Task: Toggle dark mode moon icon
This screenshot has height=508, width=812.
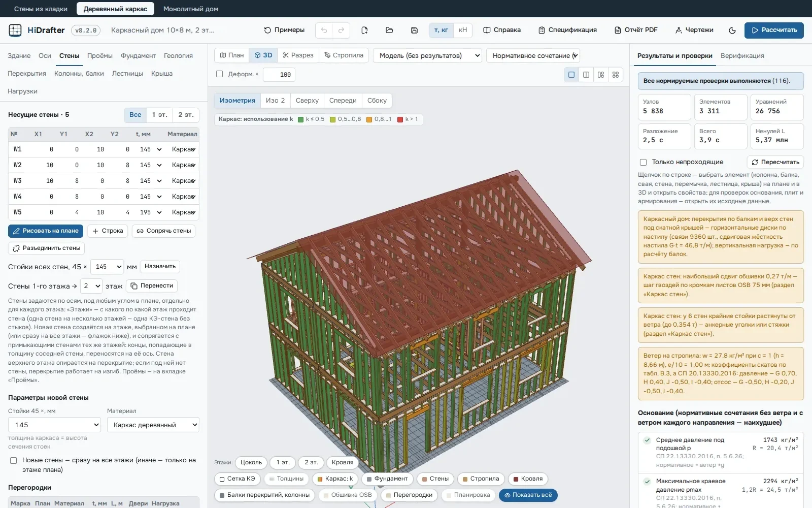Action: click(732, 30)
